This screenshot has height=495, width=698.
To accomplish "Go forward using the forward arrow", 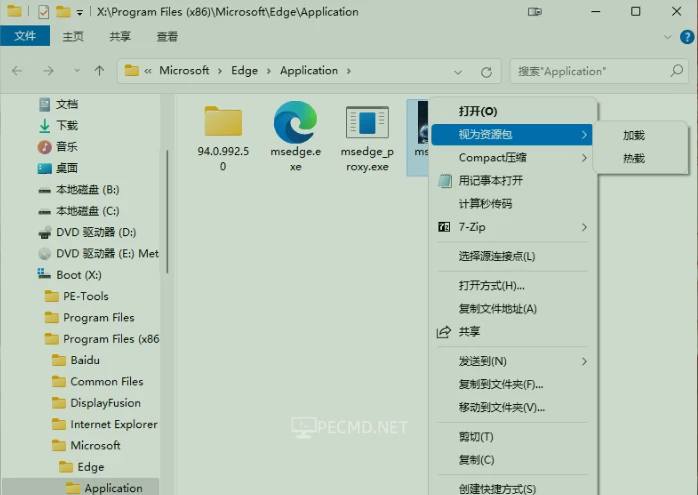I will [48, 71].
